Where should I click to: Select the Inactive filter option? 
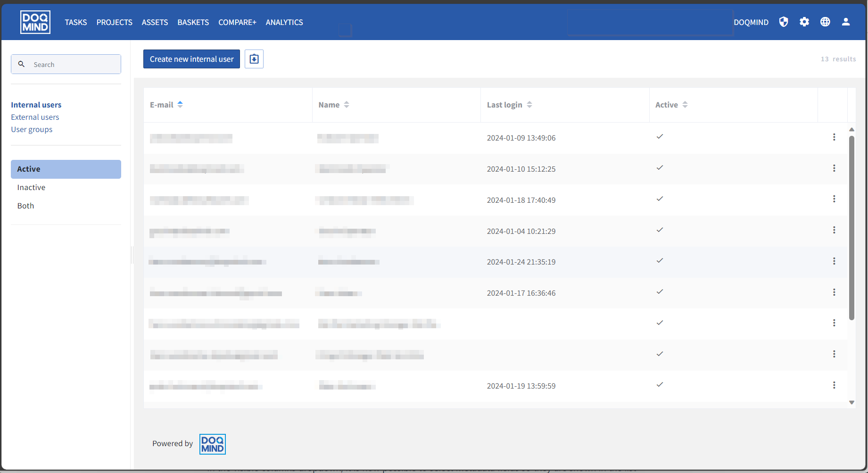tap(32, 188)
